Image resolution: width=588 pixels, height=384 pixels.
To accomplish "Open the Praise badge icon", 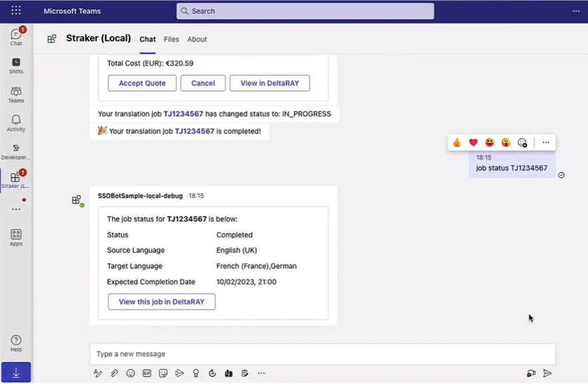I will (196, 373).
